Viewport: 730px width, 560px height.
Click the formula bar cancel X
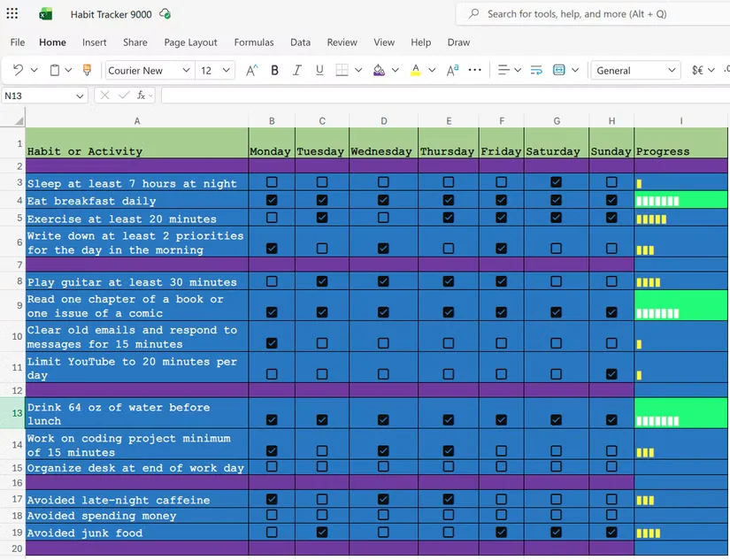pyautogui.click(x=104, y=96)
